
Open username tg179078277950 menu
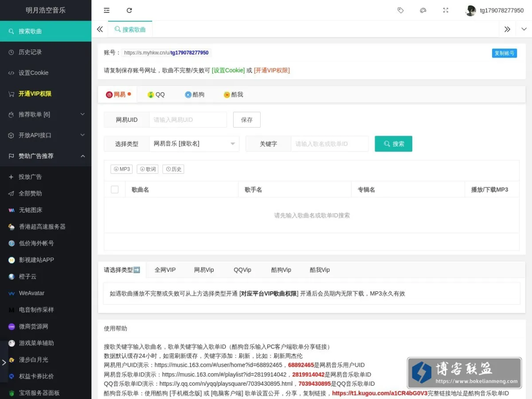click(501, 11)
